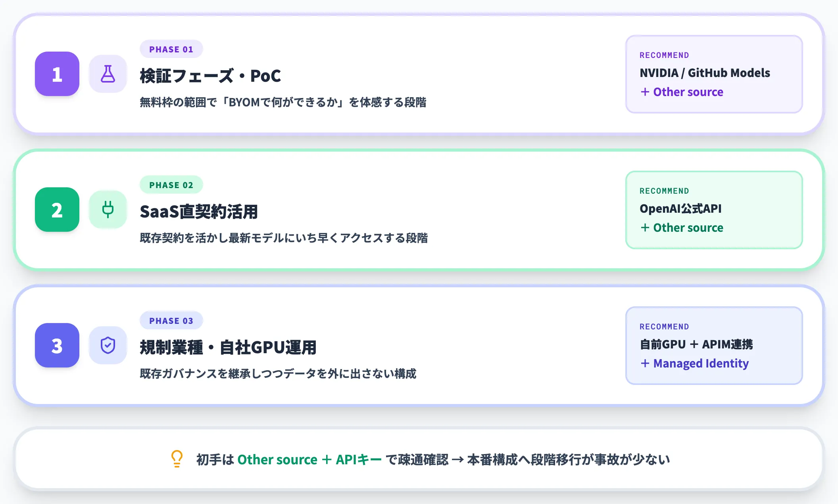Image resolution: width=838 pixels, height=504 pixels.
Task: Click the lightbulb tip icon
Action: pyautogui.click(x=177, y=459)
